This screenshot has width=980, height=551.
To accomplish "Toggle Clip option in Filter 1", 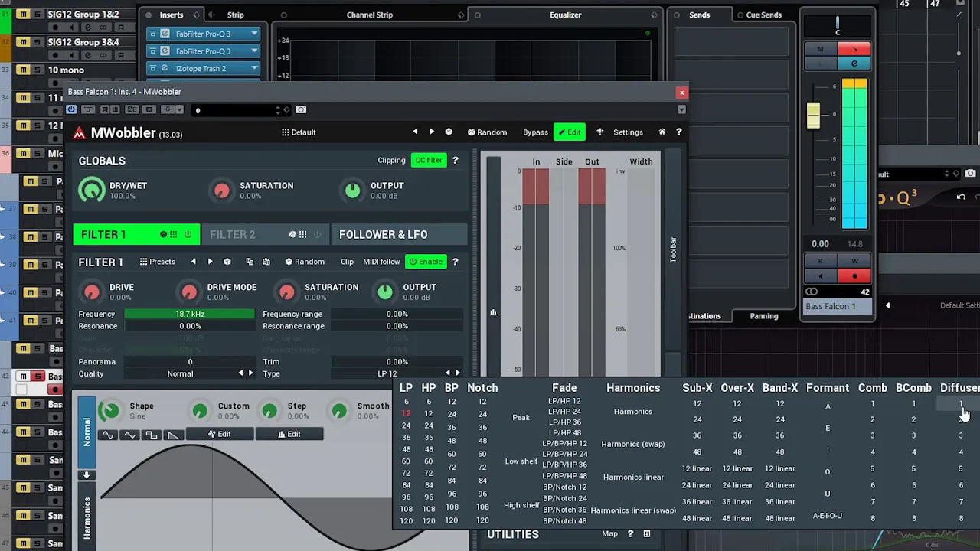I will (x=347, y=262).
